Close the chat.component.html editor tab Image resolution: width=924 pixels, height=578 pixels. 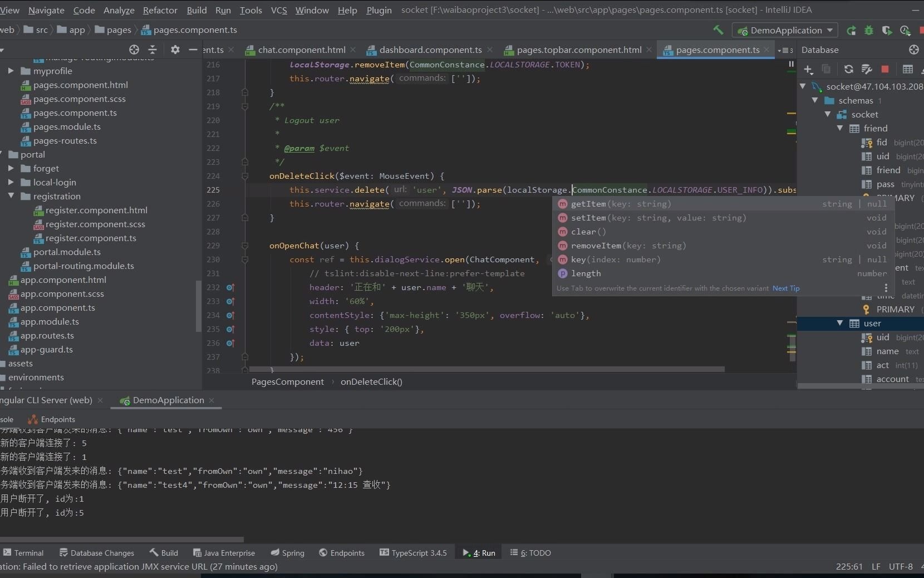[353, 50]
